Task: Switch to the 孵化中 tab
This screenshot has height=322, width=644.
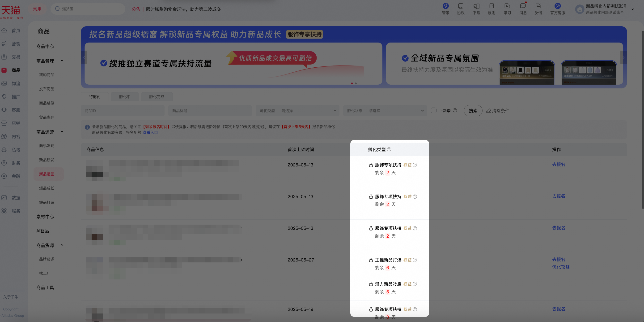Action: tap(125, 97)
